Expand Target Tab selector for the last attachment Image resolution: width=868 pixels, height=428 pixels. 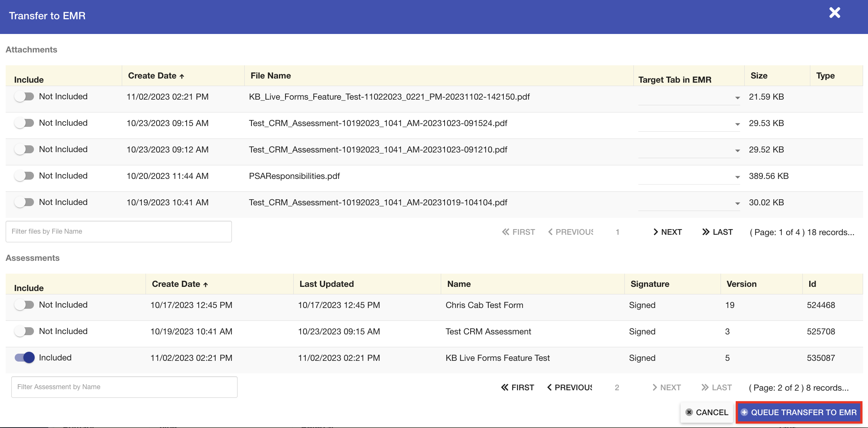[737, 203]
